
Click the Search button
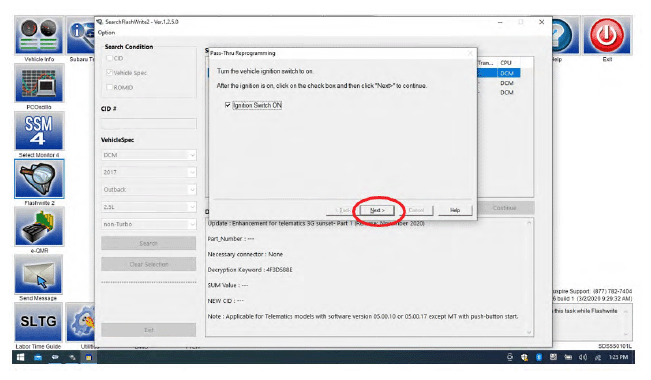(149, 243)
